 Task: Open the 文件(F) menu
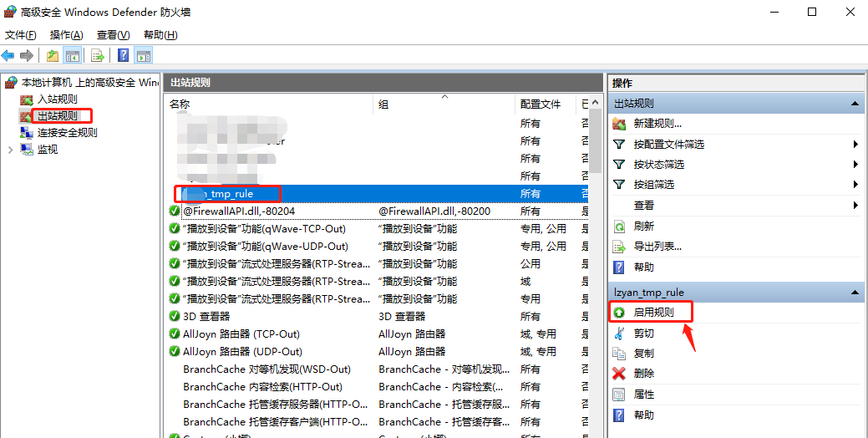coord(21,35)
